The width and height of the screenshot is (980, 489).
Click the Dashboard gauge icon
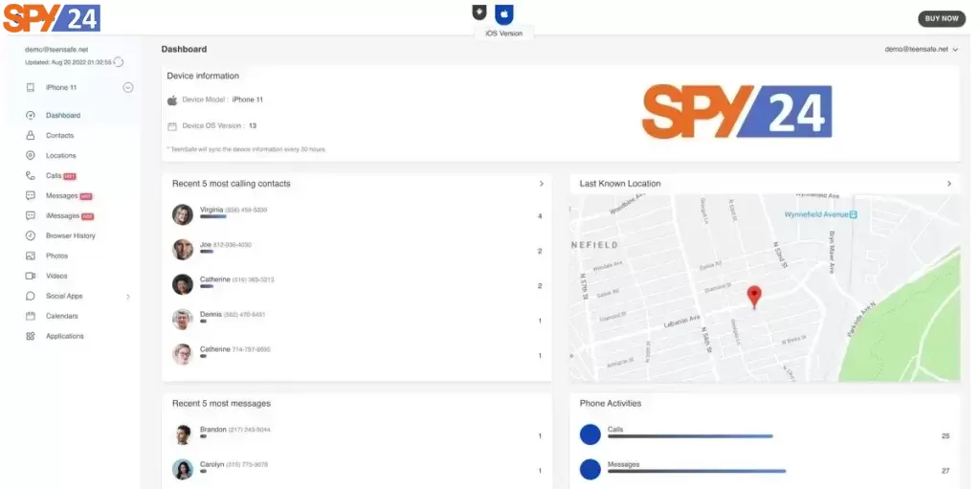click(30, 116)
